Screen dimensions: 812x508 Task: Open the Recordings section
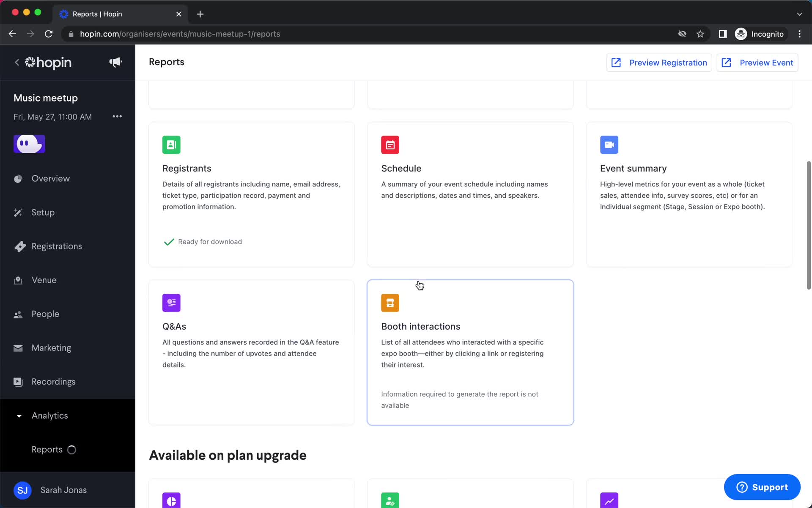53,381
